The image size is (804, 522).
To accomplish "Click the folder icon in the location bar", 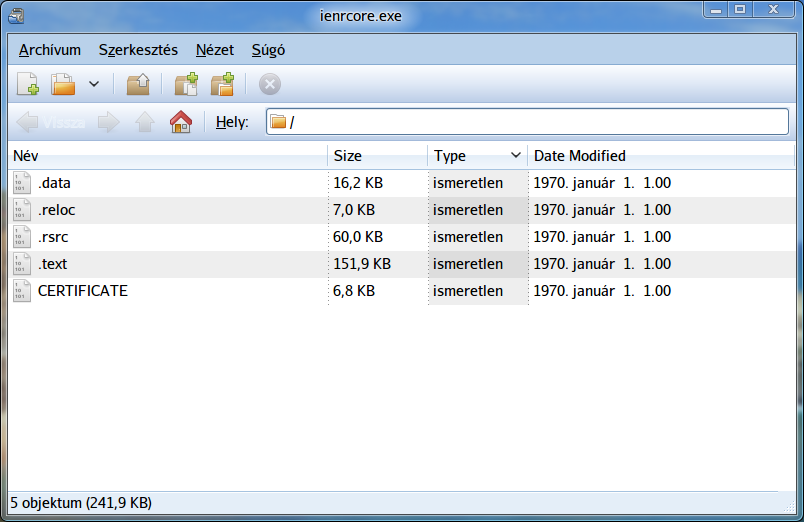I will (x=278, y=122).
